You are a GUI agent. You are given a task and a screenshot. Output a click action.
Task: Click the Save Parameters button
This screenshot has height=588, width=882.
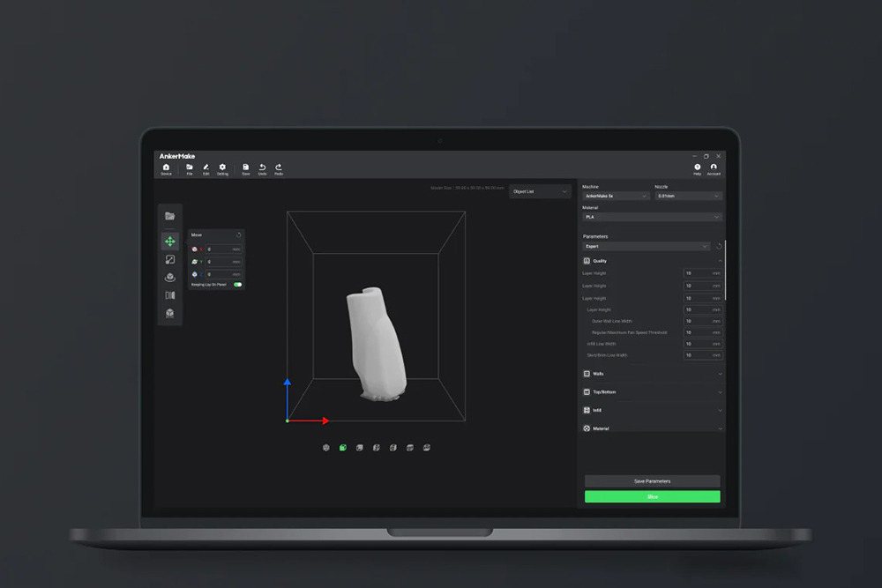point(653,481)
